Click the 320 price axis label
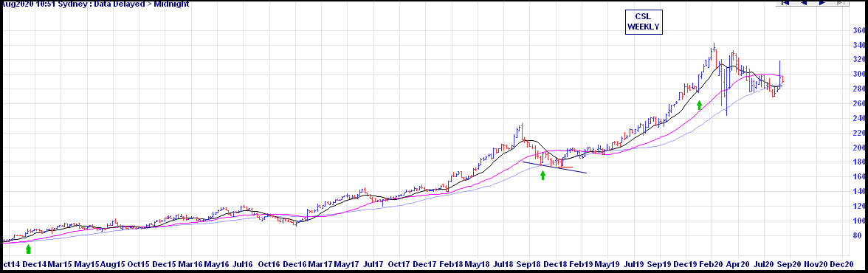This screenshot has height=273, width=868. 858,59
